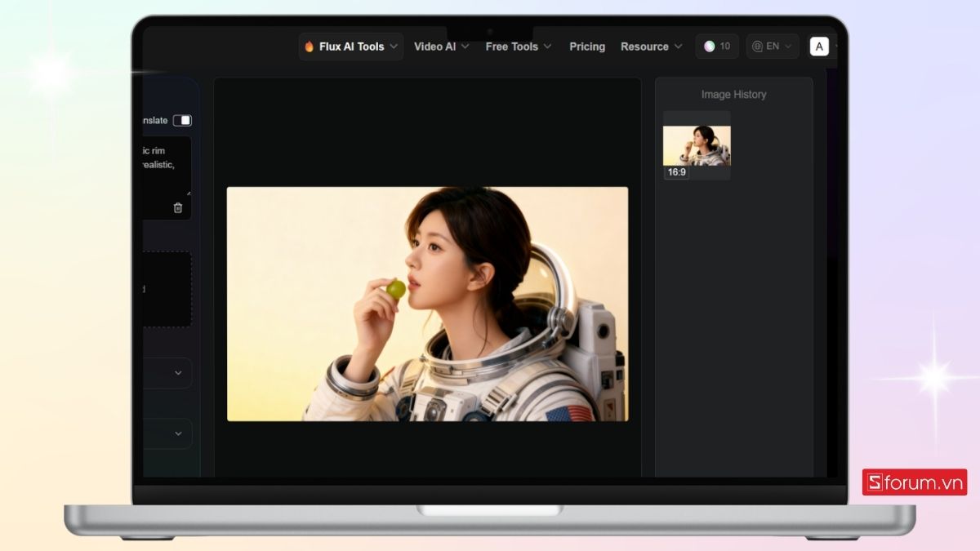Click the dashed image upload area
Screen dimensions: 980x551
coord(167,289)
